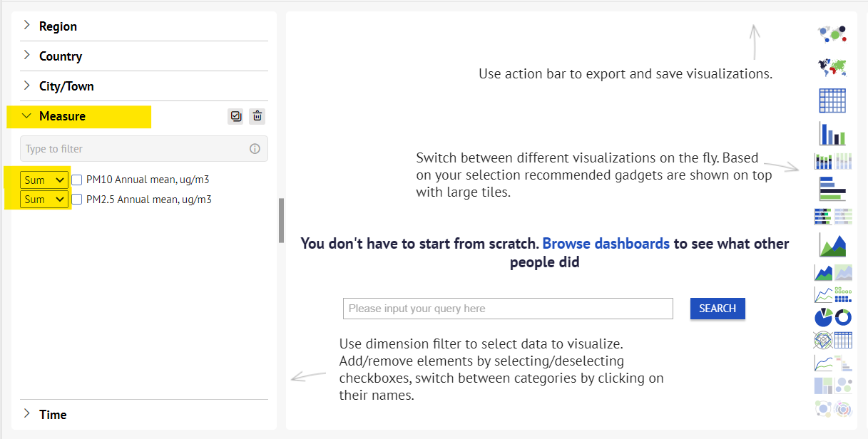This screenshot has width=868, height=439.
Task: Clear Measure selection with trash icon
Action: coord(257,116)
